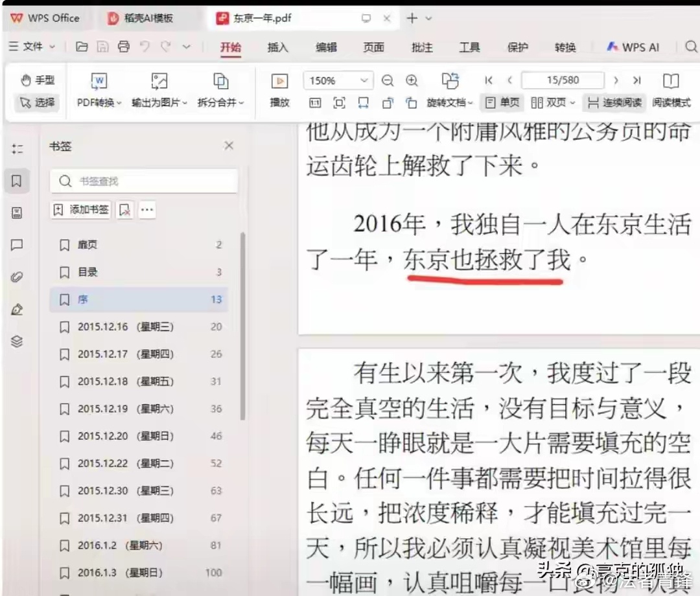This screenshot has height=596, width=700.
Task: Switch to the 批注 ribbon tab
Action: (422, 47)
